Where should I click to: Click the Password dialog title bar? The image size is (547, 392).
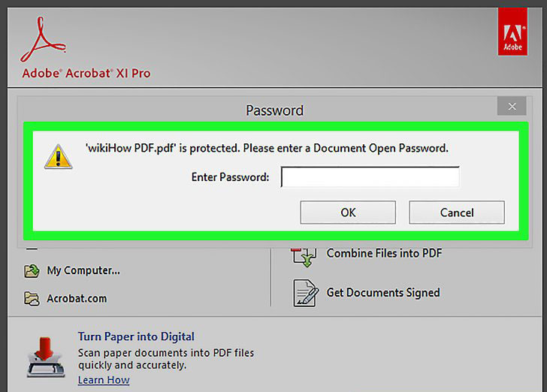(274, 110)
